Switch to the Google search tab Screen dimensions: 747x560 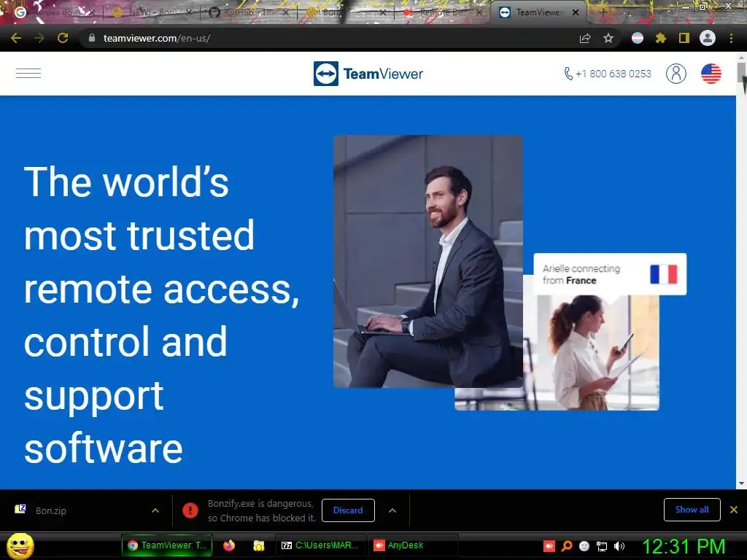pos(53,12)
